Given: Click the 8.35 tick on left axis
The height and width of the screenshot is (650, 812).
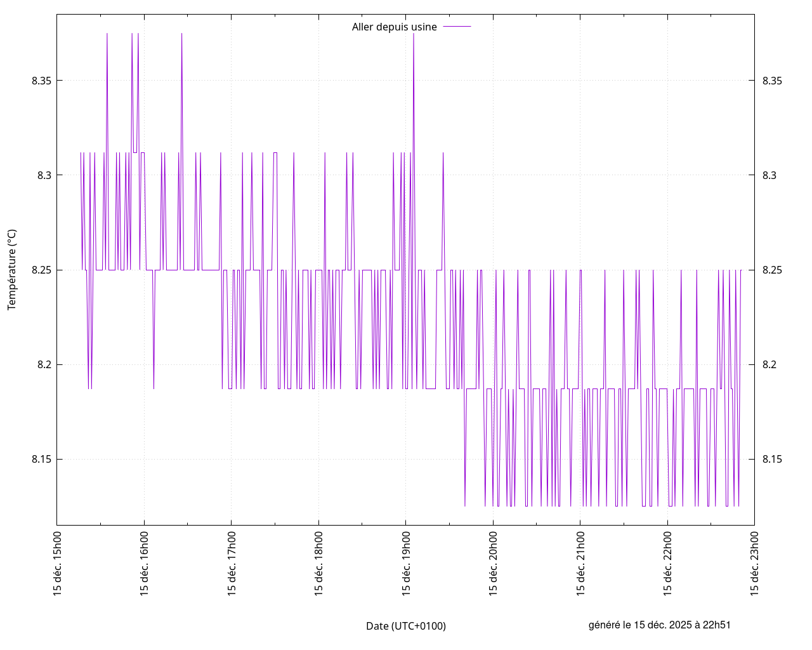Looking at the screenshot, I should click(x=42, y=81).
